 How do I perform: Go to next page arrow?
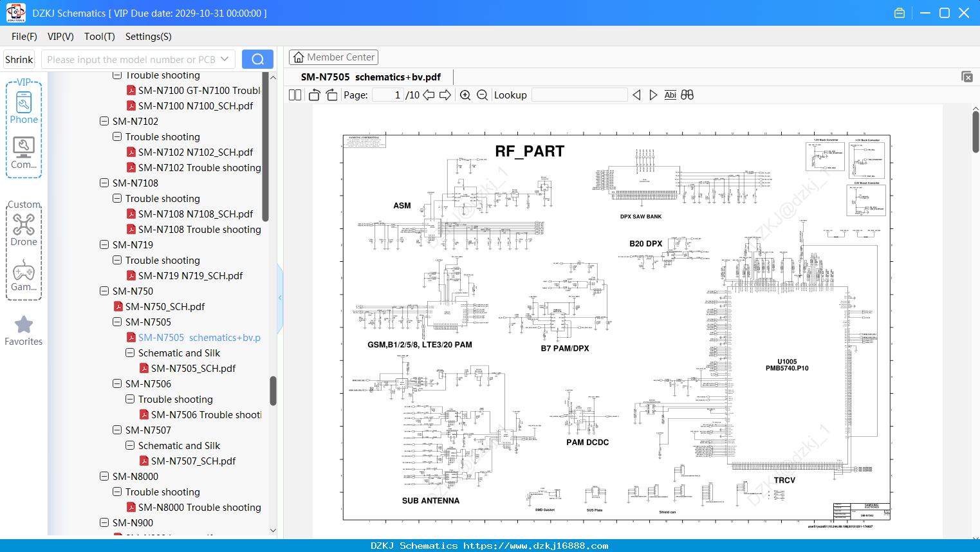click(x=445, y=95)
